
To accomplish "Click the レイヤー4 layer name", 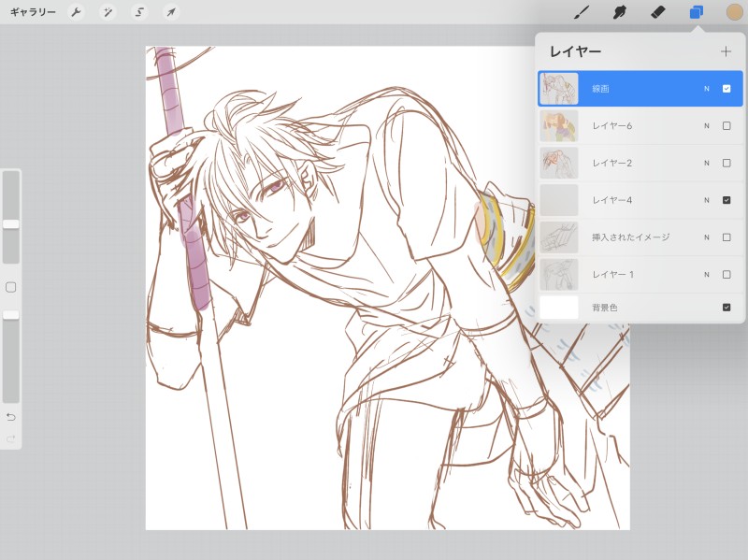I will click(612, 200).
